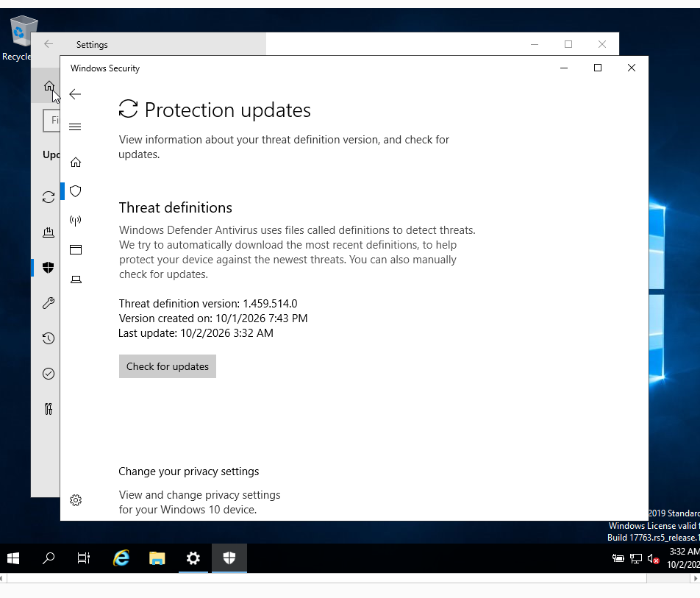Open Recovery in Settings sidebar
The width and height of the screenshot is (700, 598).
point(49,338)
